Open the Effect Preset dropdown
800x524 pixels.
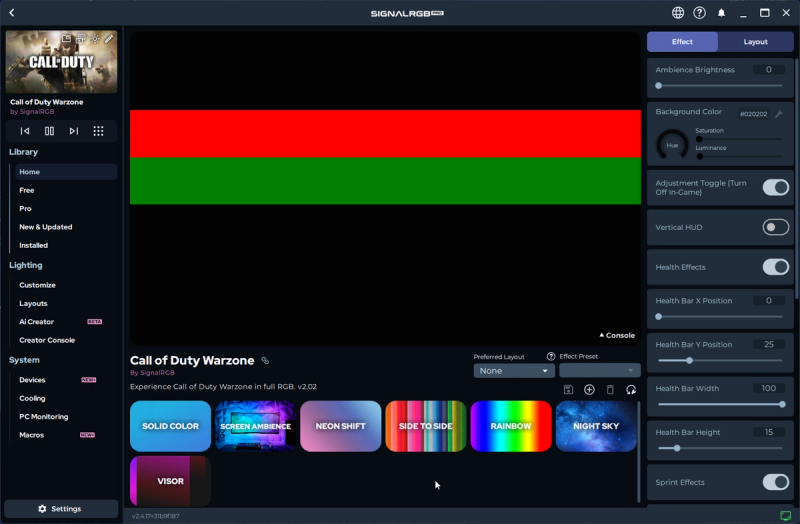pos(599,371)
